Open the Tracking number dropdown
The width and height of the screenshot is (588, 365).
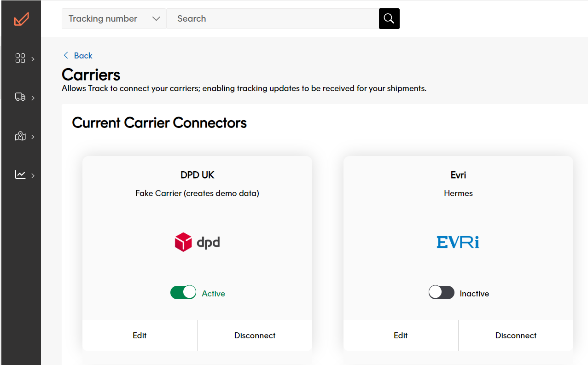tap(114, 18)
